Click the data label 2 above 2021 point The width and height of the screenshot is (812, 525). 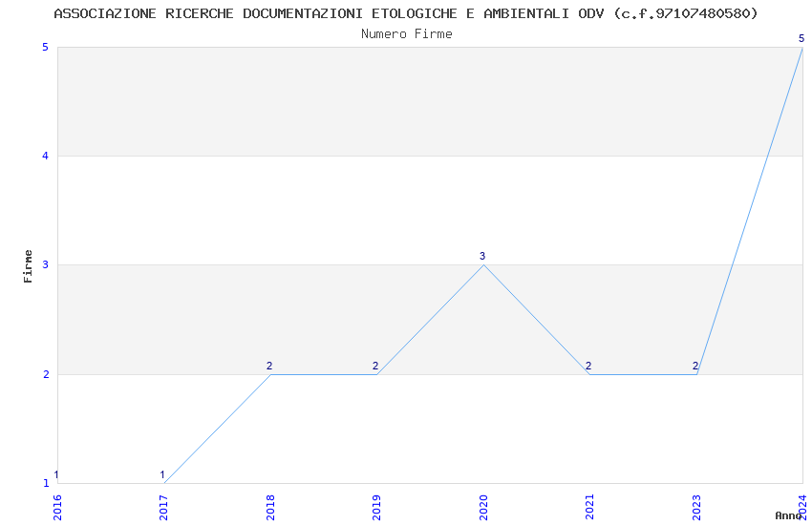tap(588, 366)
